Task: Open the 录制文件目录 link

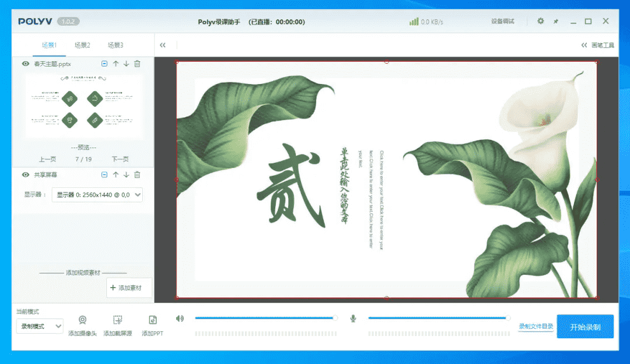Action: tap(535, 327)
